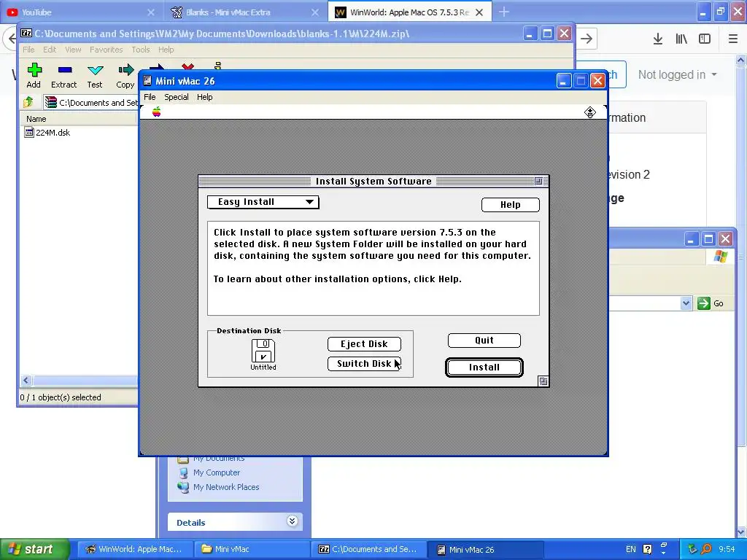The width and height of the screenshot is (747, 560).
Task: Open the Not logged in dropdown
Action: point(678,75)
